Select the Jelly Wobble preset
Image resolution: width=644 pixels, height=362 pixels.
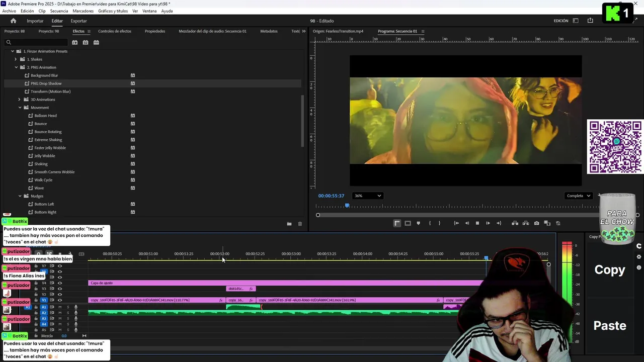tap(45, 156)
